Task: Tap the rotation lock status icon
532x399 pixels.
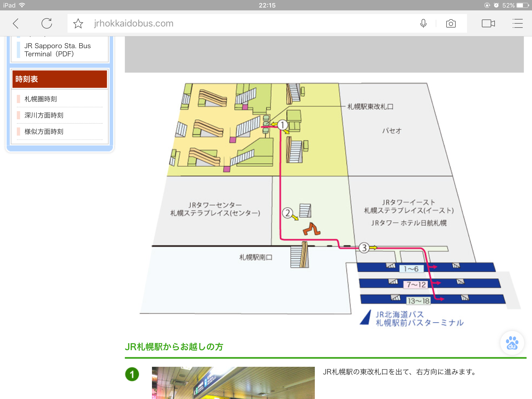Action: (x=487, y=5)
